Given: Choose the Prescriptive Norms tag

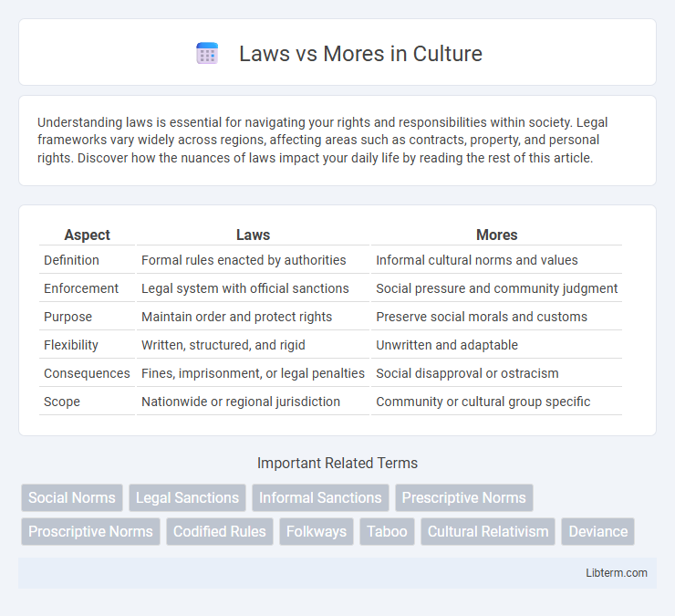Looking at the screenshot, I should tap(464, 497).
